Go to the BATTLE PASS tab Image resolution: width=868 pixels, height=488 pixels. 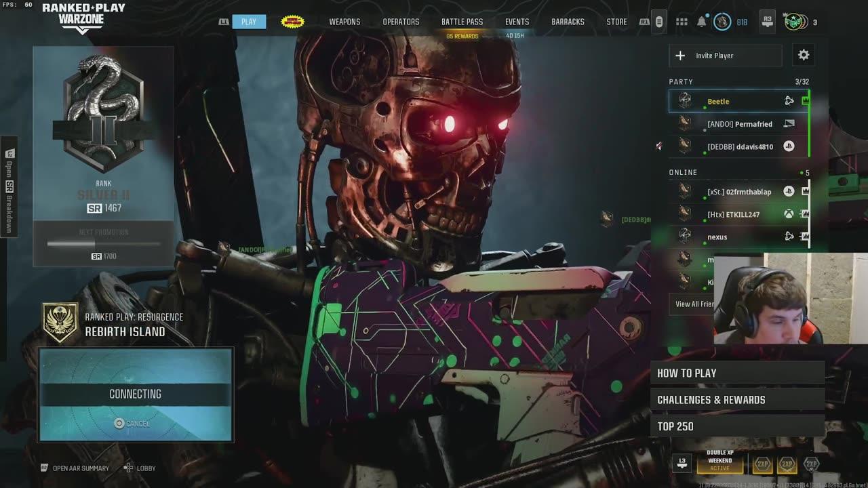point(462,22)
